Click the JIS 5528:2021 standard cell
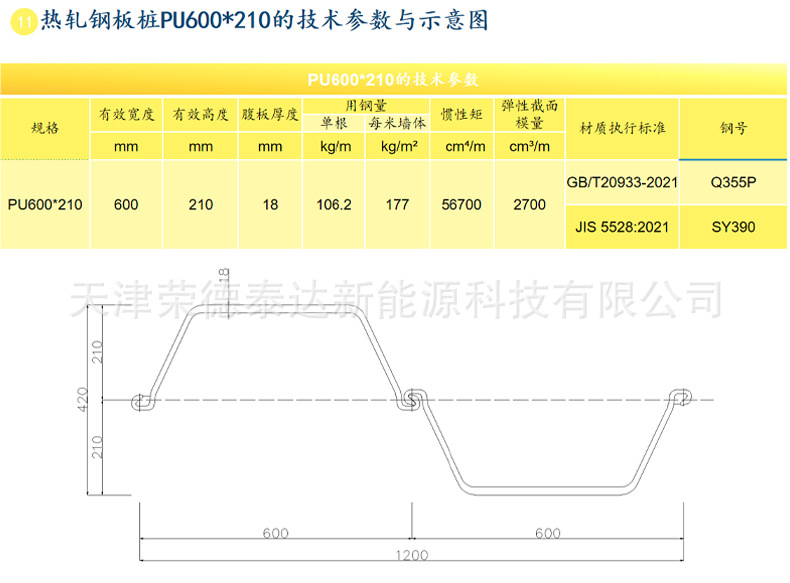Image resolution: width=790 pixels, height=583 pixels. pos(622,227)
